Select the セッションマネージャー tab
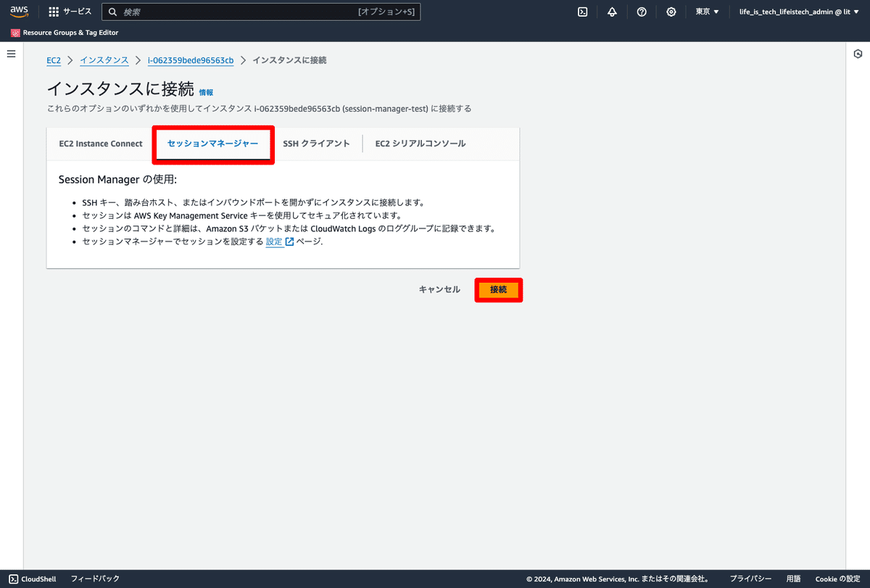 point(212,144)
